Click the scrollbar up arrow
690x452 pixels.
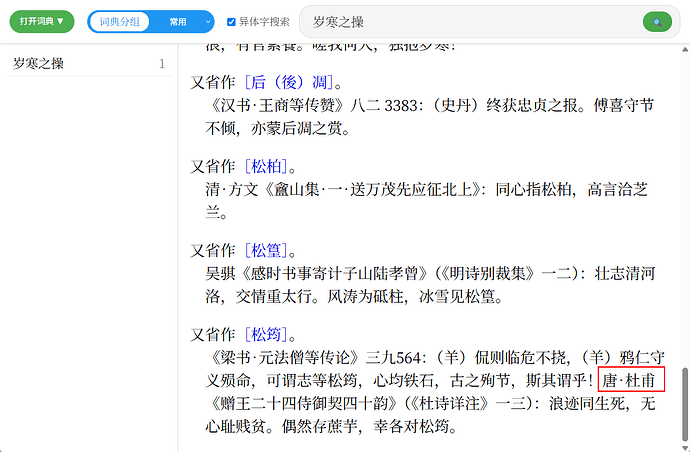685,48
